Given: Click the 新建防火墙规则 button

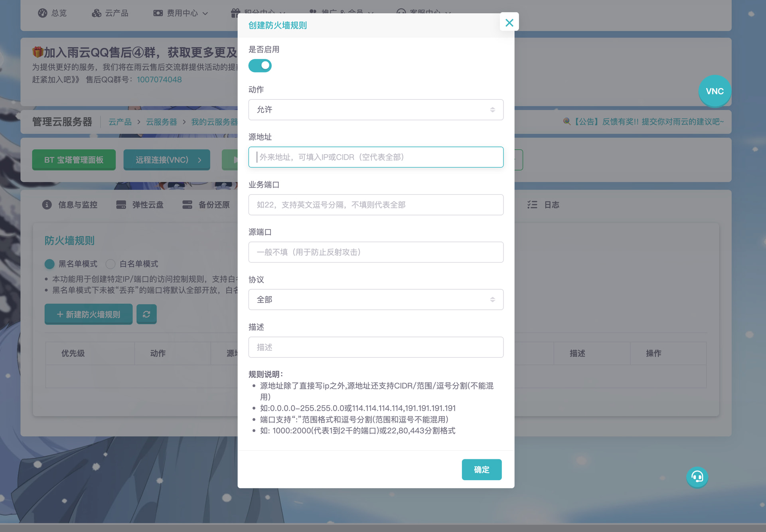Looking at the screenshot, I should (88, 314).
